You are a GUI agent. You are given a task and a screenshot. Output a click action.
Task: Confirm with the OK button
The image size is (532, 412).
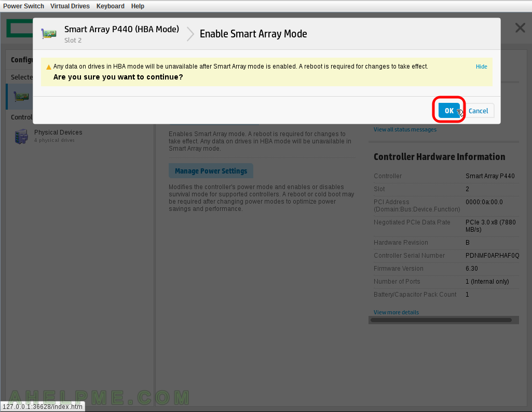point(449,111)
